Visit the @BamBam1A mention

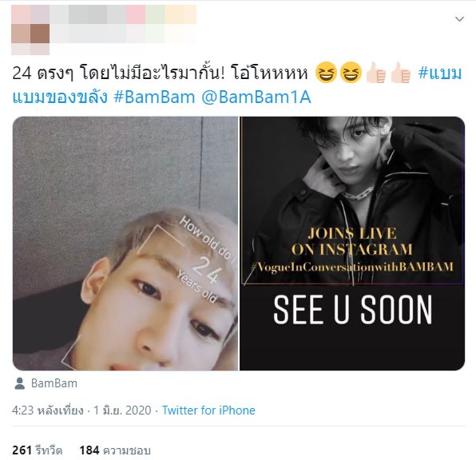256,97
